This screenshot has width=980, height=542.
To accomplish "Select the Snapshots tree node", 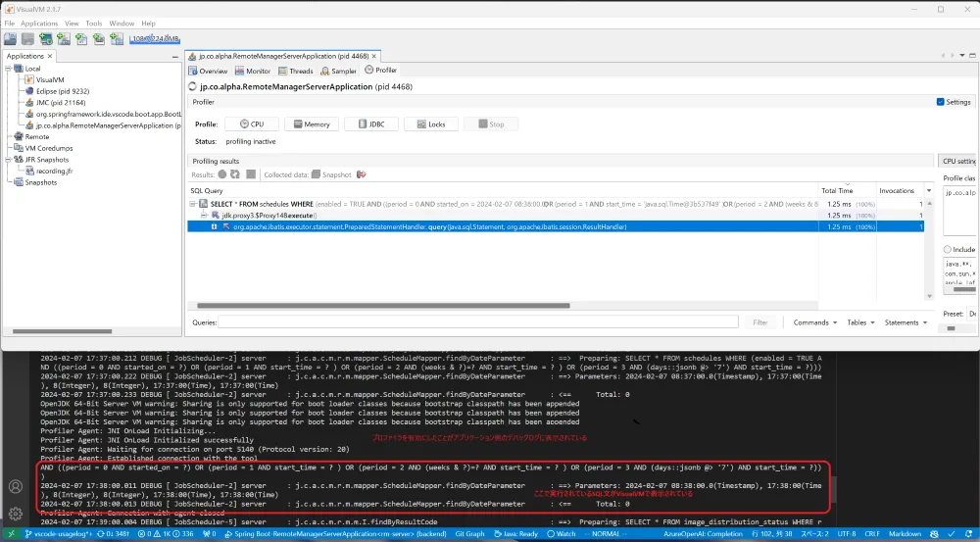I will pos(40,182).
